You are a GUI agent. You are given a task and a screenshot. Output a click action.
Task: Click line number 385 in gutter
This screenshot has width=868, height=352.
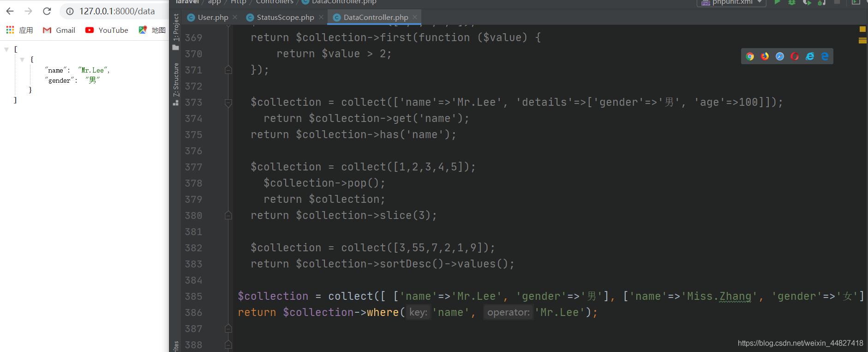pyautogui.click(x=193, y=296)
